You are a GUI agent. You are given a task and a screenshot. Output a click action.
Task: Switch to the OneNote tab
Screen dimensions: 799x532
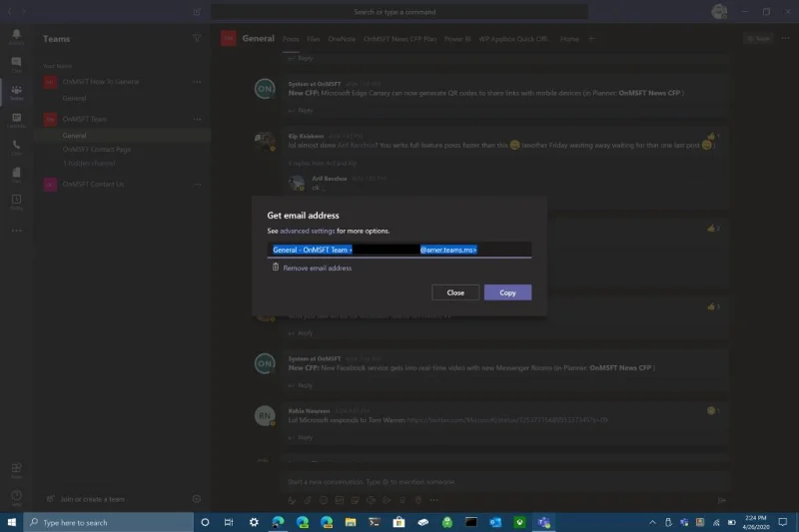(342, 39)
